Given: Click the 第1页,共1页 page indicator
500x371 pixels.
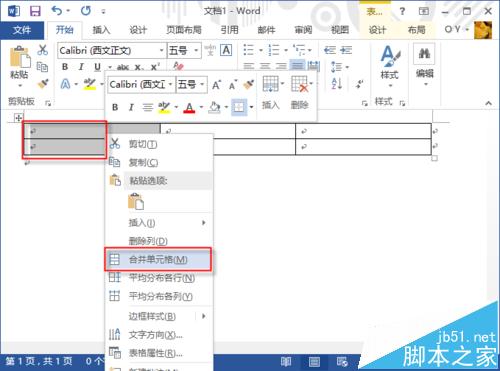Looking at the screenshot, I should click(39, 361).
